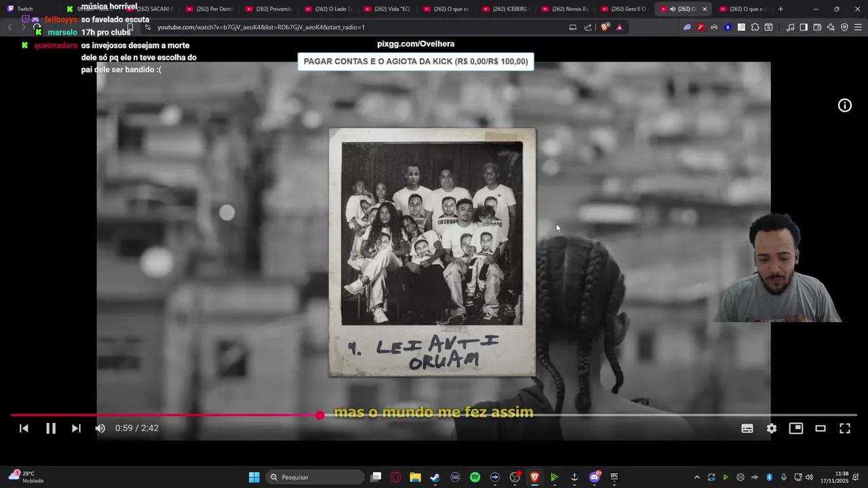
Task: Open the taskbar volume control
Action: click(x=809, y=477)
